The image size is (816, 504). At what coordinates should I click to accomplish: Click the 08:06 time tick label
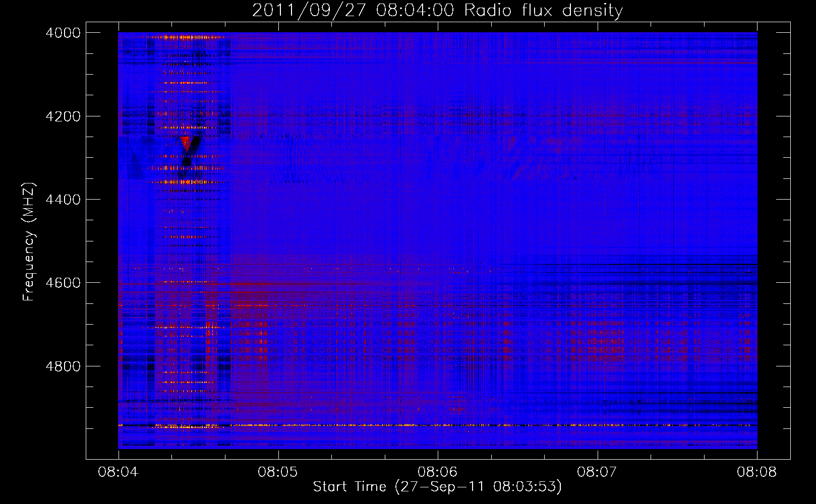coord(437,472)
